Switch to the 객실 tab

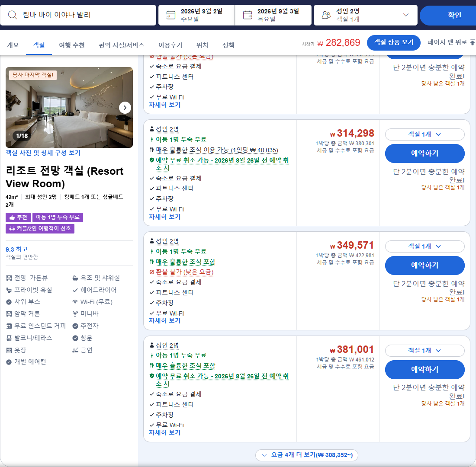[39, 45]
